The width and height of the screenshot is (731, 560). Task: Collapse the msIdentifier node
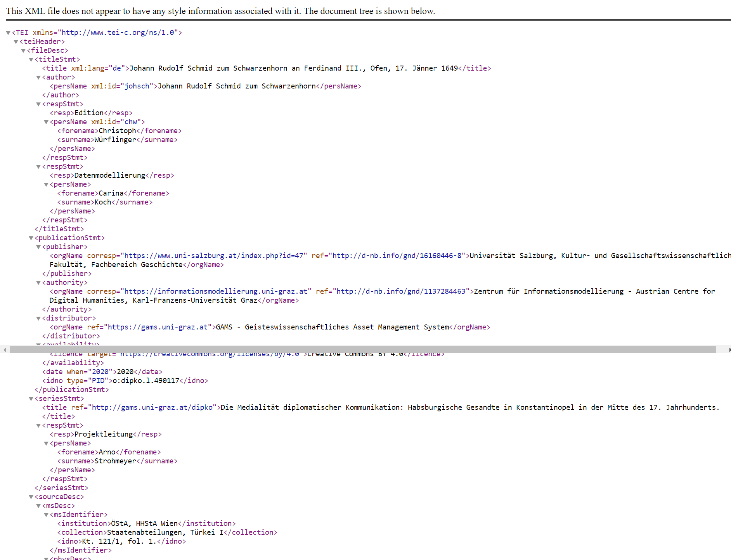click(x=46, y=515)
